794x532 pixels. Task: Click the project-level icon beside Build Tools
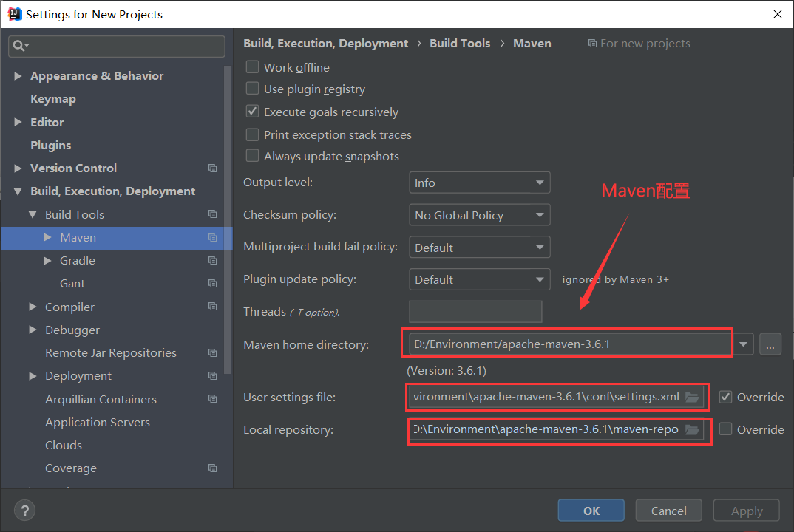pos(213,214)
